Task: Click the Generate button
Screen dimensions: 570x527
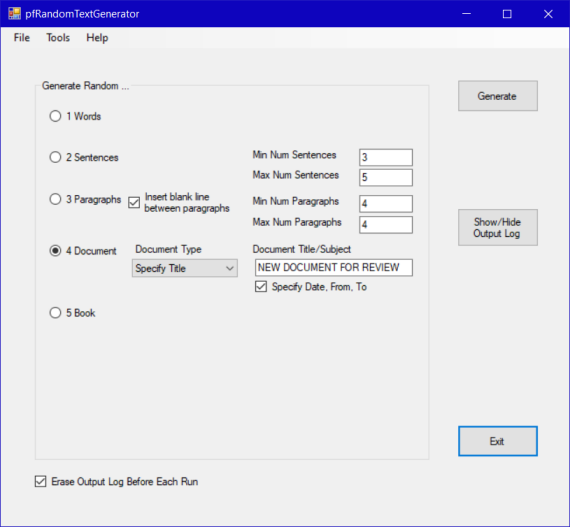Action: [498, 96]
